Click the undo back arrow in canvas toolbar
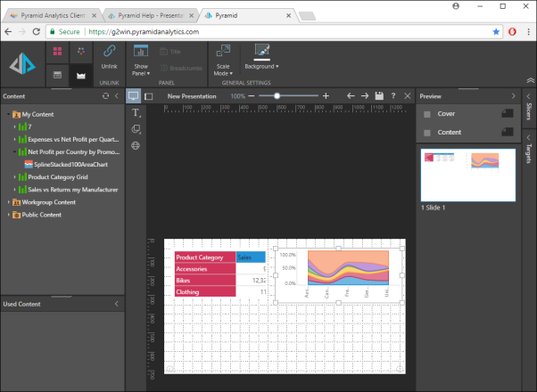Viewport: 537px width, 392px height. pyautogui.click(x=351, y=95)
